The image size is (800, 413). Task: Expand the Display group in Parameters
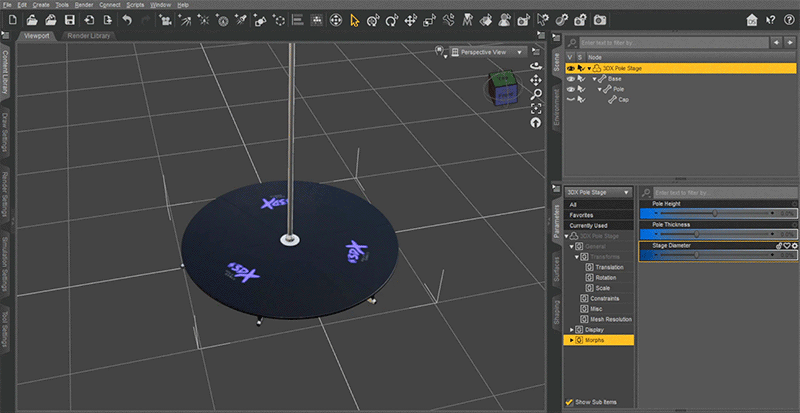tap(572, 330)
